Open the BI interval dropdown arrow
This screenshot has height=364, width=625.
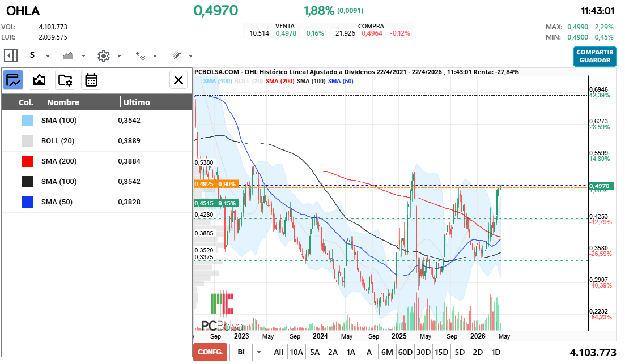pos(260,352)
